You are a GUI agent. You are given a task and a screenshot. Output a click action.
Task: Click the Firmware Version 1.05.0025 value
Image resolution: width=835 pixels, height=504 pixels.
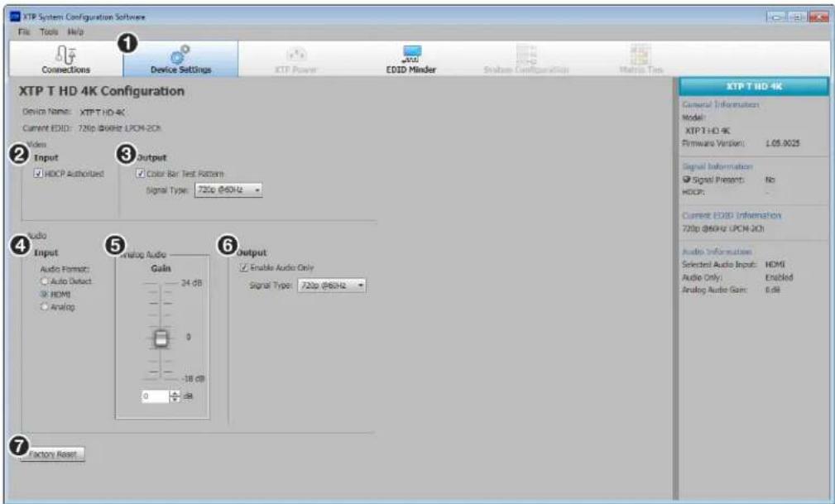(x=782, y=143)
